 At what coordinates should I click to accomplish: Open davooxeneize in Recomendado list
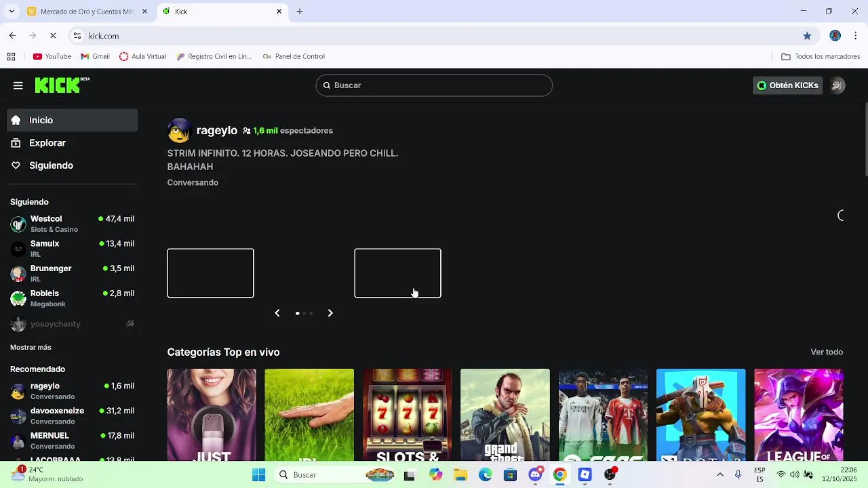click(73, 415)
